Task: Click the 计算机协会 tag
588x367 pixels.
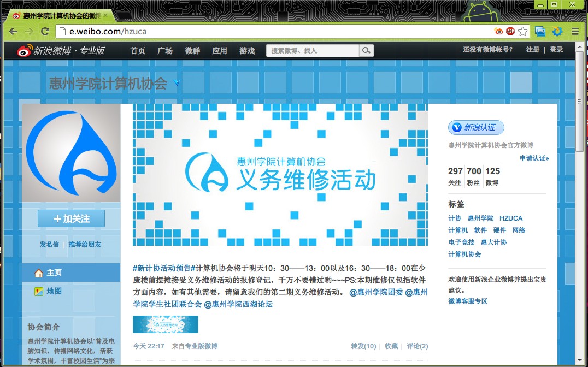Action: tap(464, 254)
